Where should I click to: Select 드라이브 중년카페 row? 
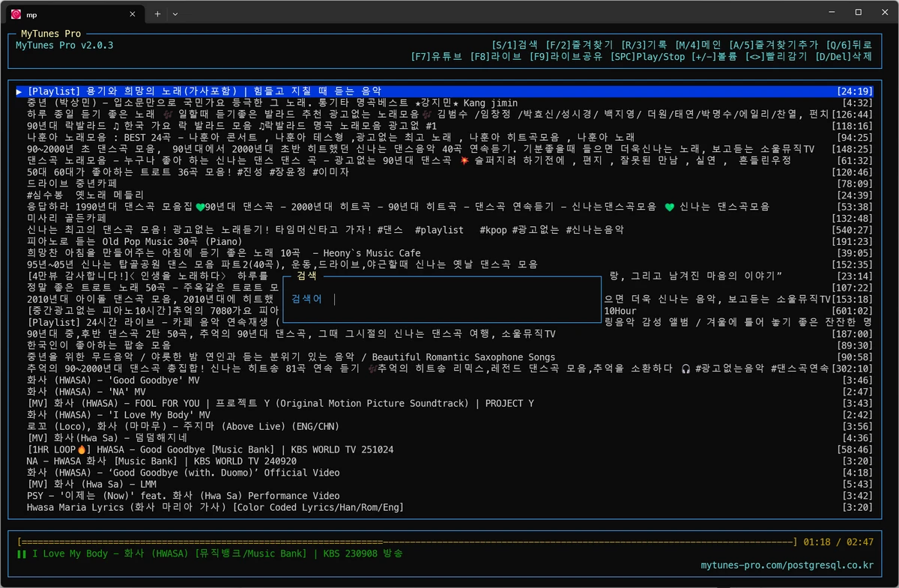click(x=444, y=184)
